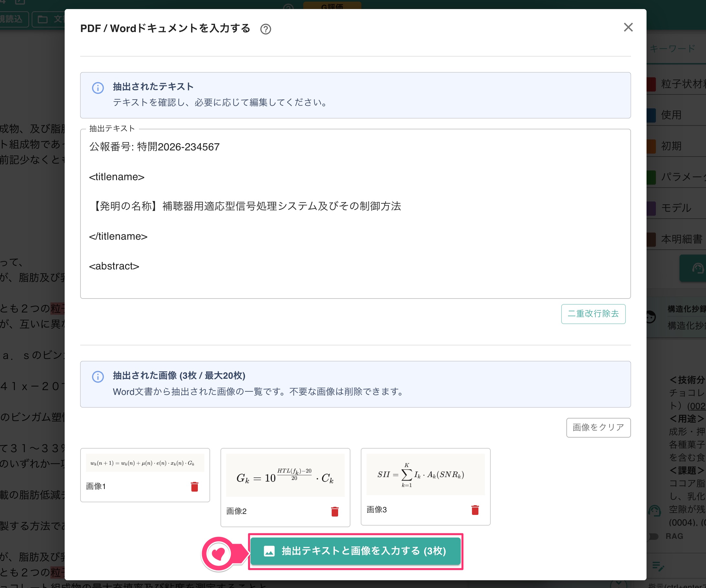The height and width of the screenshot is (588, 706).
Task: Click the 画像をクリア button
Action: [598, 428]
